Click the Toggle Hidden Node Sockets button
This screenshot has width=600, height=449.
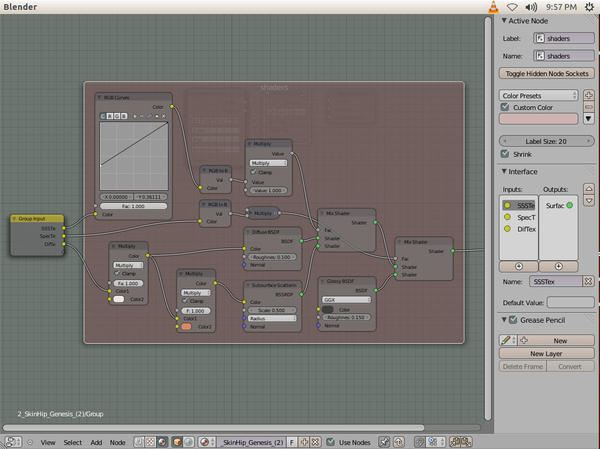coord(545,73)
